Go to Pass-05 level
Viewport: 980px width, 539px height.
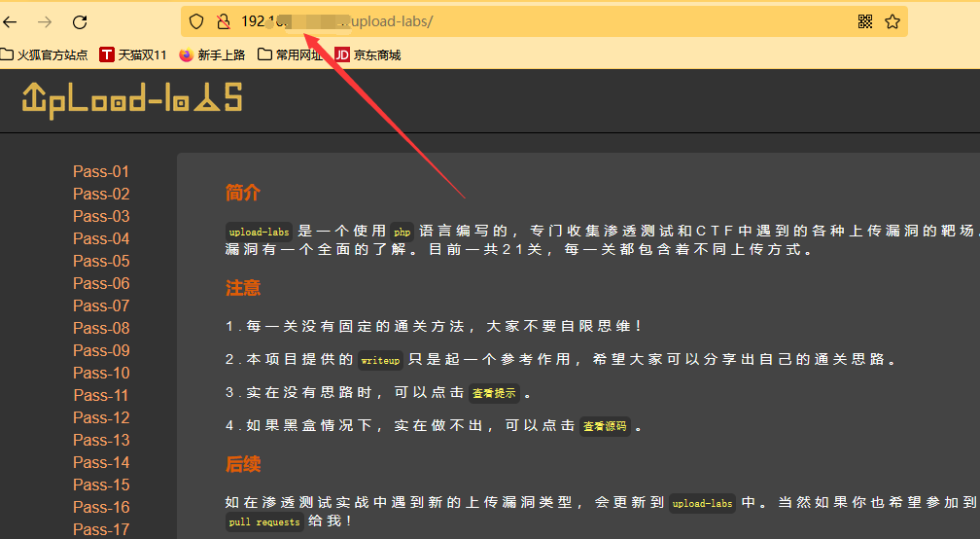[101, 261]
